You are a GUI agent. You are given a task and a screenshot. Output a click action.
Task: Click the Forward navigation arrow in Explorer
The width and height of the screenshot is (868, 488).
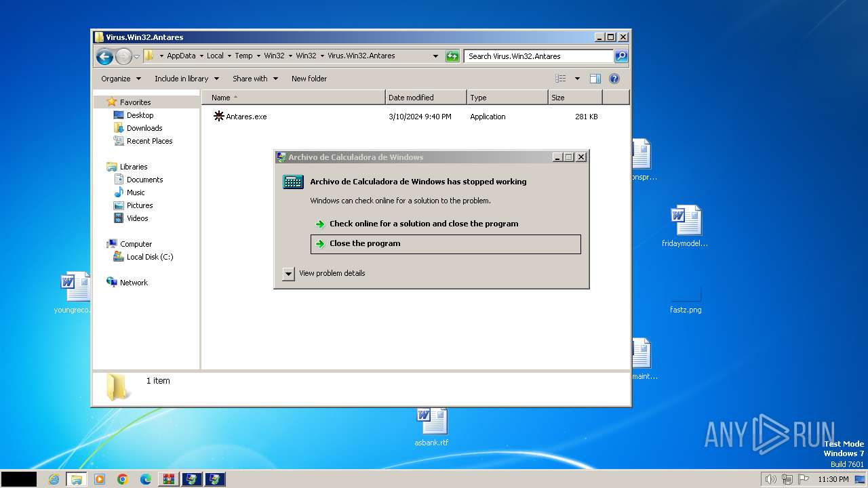[123, 56]
